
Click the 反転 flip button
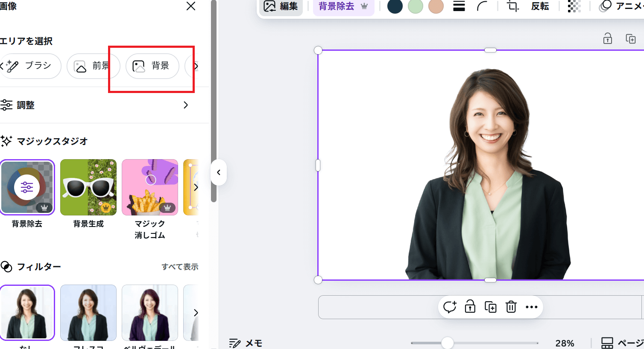[540, 6]
